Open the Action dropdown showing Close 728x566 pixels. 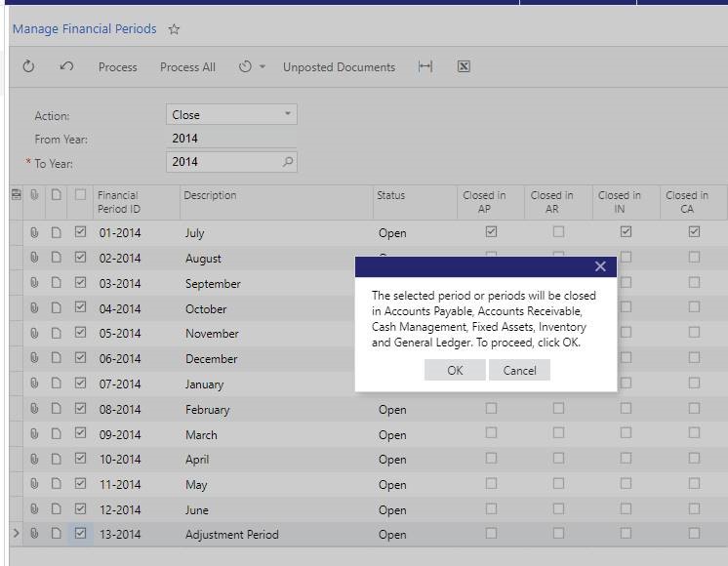point(231,115)
